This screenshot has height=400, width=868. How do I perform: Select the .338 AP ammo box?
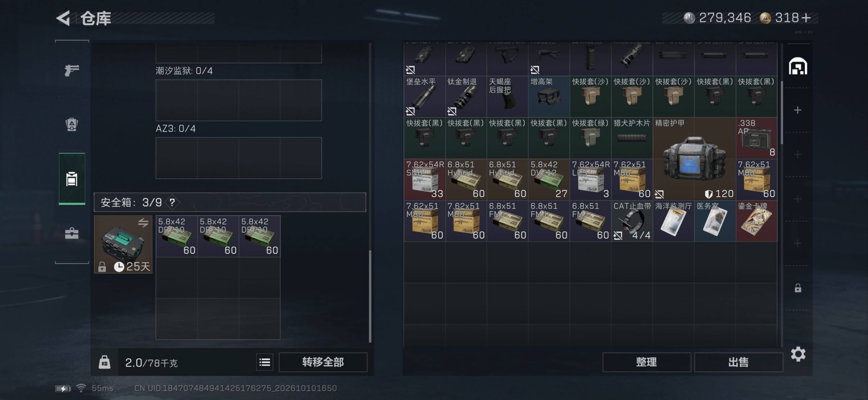pos(757,138)
